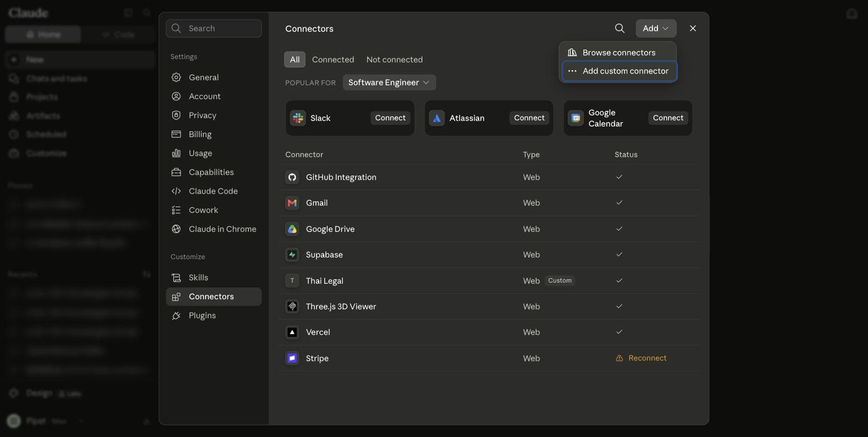Focus the settings Search field
The image size is (868, 437).
pos(213,28)
